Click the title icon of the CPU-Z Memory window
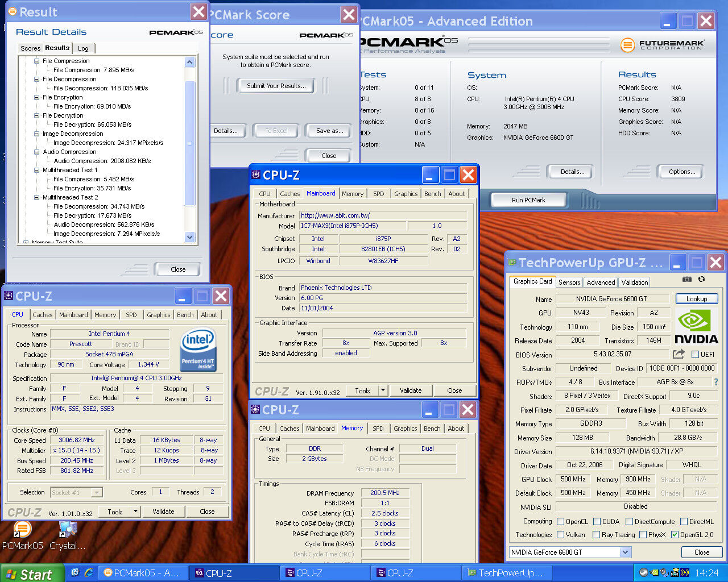 [x=256, y=409]
